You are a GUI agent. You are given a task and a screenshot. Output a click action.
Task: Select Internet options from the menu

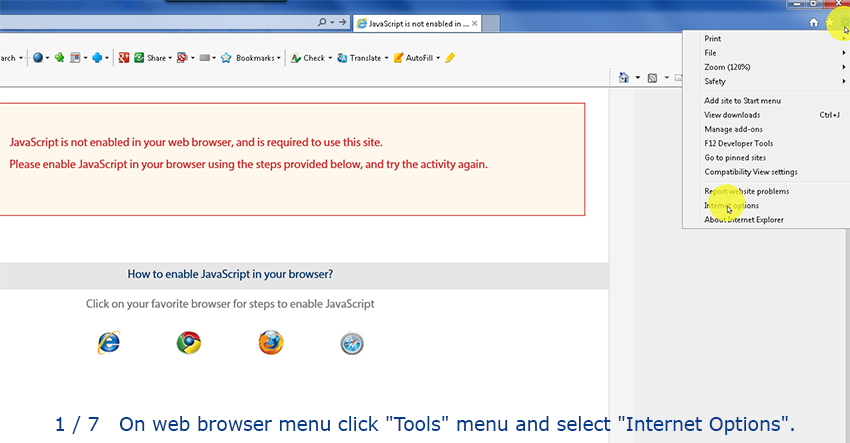pos(731,206)
